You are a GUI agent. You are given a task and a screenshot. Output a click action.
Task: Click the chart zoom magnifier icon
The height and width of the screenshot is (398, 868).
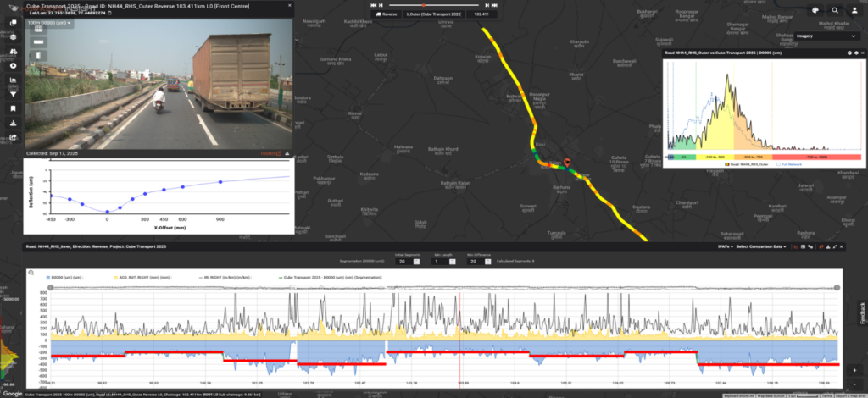[31, 273]
